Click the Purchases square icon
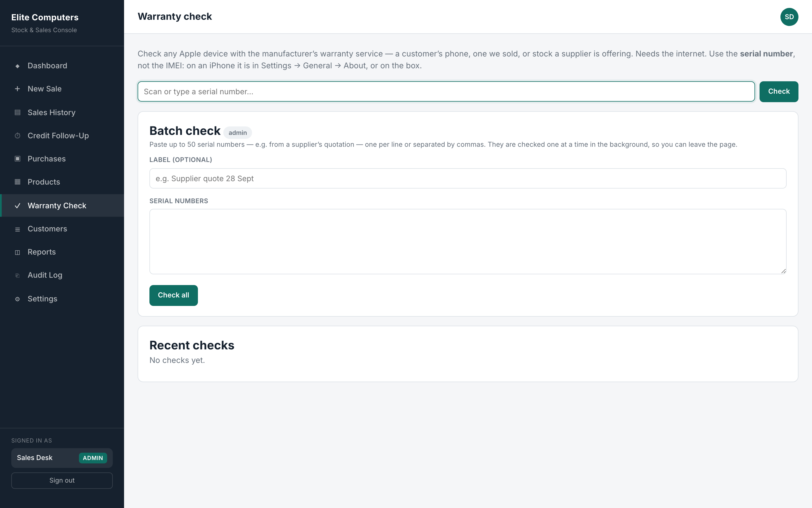Image resolution: width=812 pixels, height=508 pixels. 17,159
